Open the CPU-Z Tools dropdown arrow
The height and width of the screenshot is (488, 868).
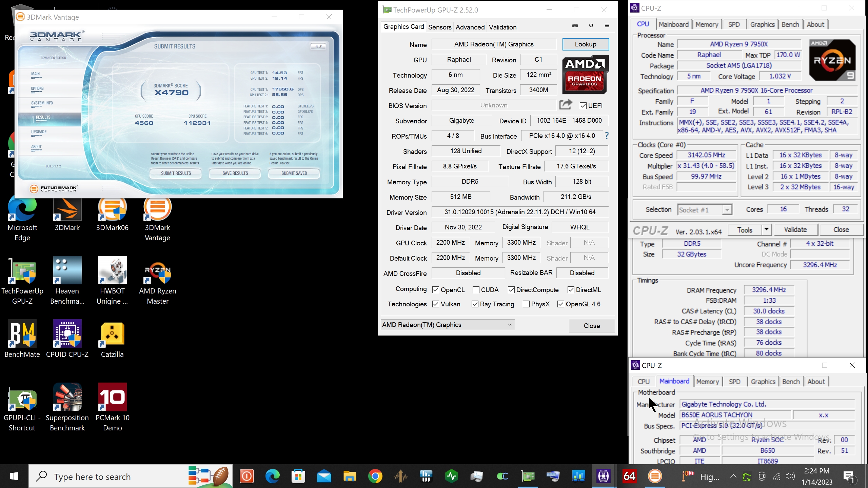pyautogui.click(x=766, y=230)
